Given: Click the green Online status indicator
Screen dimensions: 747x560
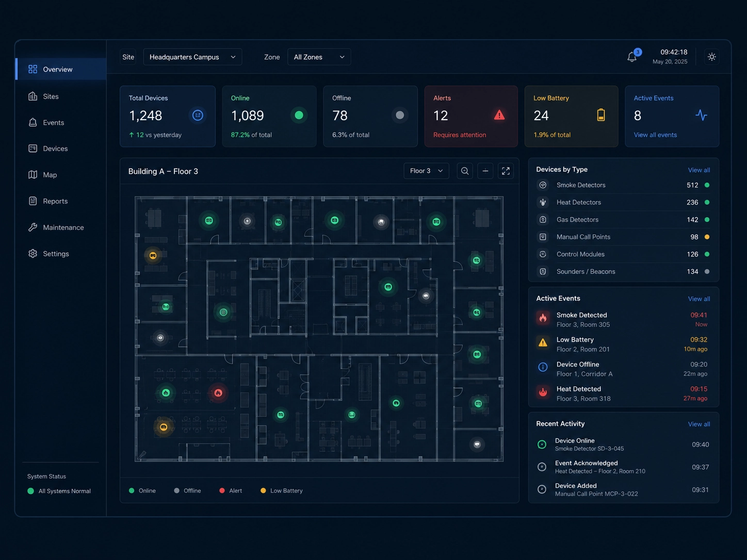Looking at the screenshot, I should 299,115.
